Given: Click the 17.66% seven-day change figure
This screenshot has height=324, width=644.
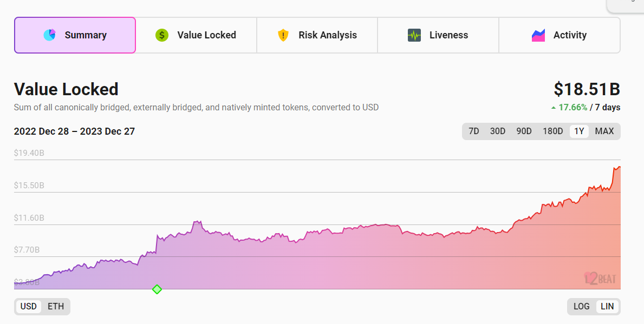Looking at the screenshot, I should [573, 107].
